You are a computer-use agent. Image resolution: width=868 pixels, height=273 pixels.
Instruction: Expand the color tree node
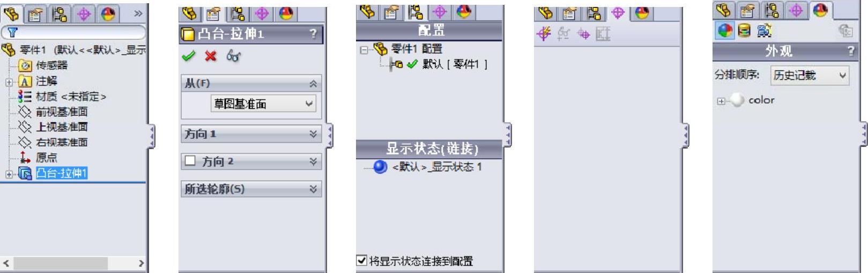pos(721,101)
